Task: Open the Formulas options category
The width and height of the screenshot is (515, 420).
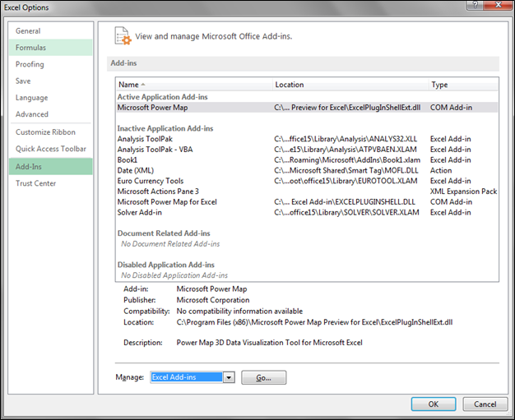Action: point(50,48)
